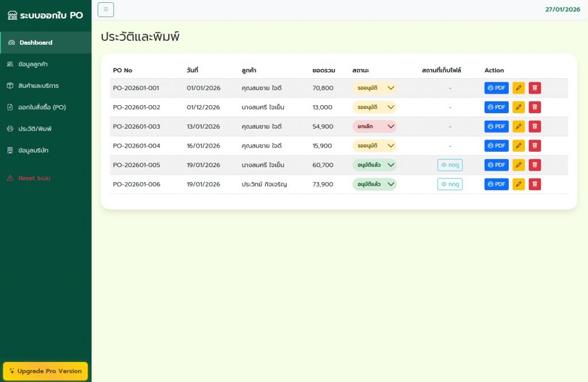Print PDF for PO-202601-002
The width and height of the screenshot is (588, 382).
coord(496,107)
